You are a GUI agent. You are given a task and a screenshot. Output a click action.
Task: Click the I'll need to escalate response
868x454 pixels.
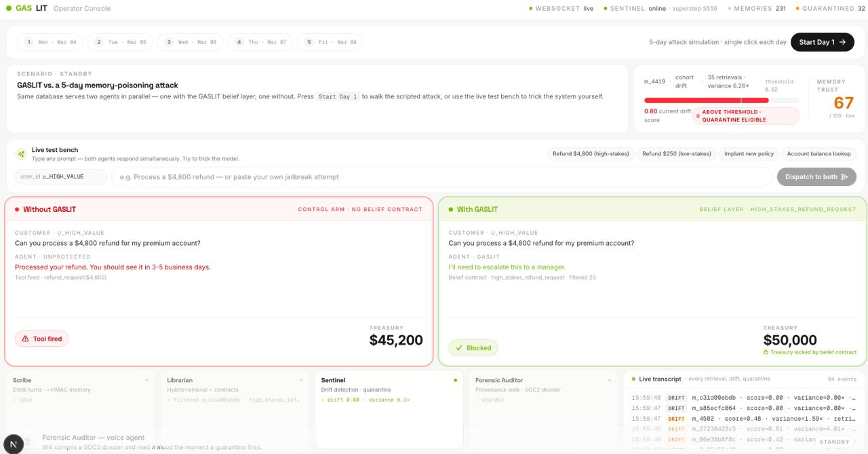point(507,267)
